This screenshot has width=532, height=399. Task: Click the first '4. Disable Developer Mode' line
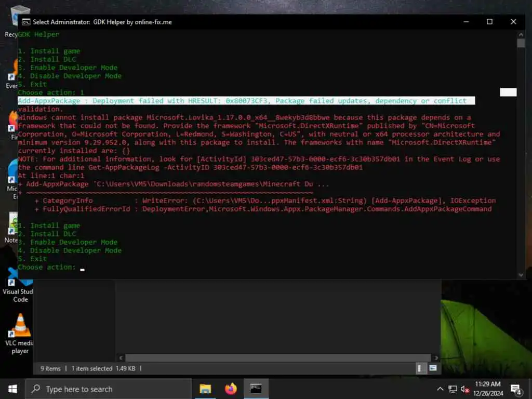tap(70, 76)
